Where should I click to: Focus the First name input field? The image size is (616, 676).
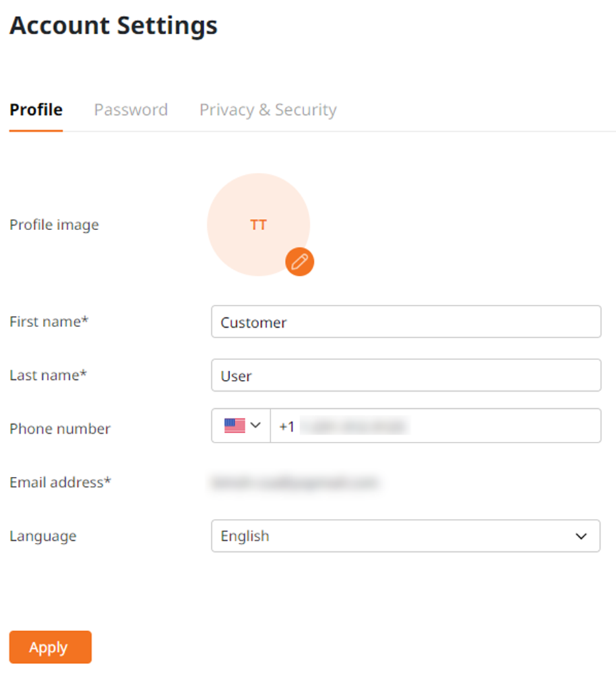tap(406, 322)
